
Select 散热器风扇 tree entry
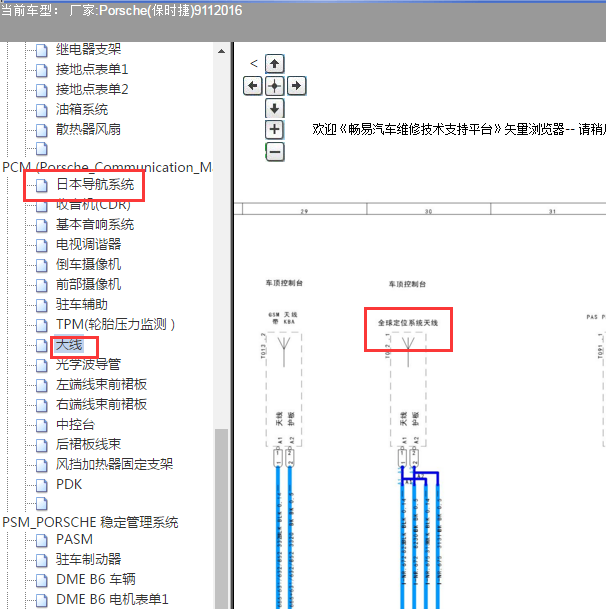[x=88, y=129]
